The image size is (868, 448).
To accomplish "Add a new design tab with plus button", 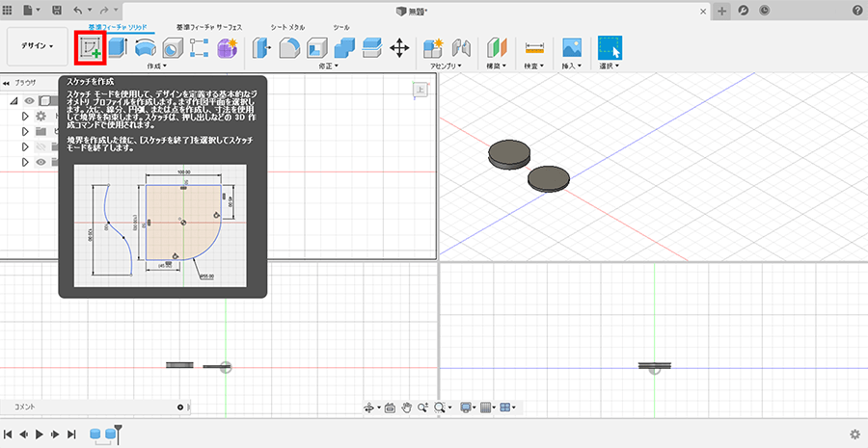I will 721,11.
